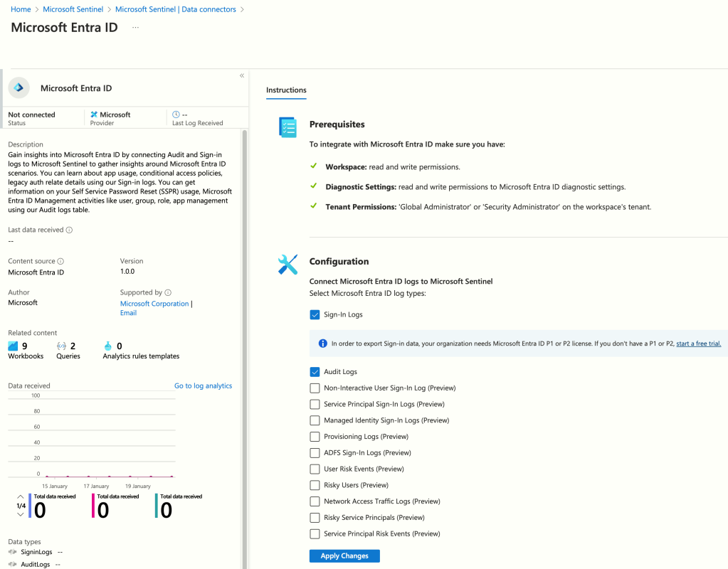The image size is (728, 569).
Task: Go to Microsoft Sentinel in the breadcrumb
Action: click(x=73, y=9)
